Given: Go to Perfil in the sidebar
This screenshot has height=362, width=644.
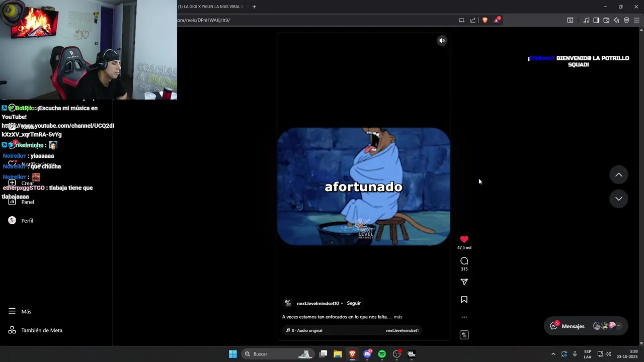Looking at the screenshot, I should tap(21, 220).
